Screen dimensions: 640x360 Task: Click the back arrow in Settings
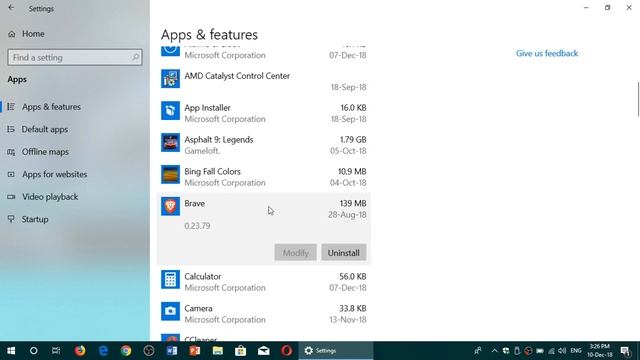coord(11,8)
